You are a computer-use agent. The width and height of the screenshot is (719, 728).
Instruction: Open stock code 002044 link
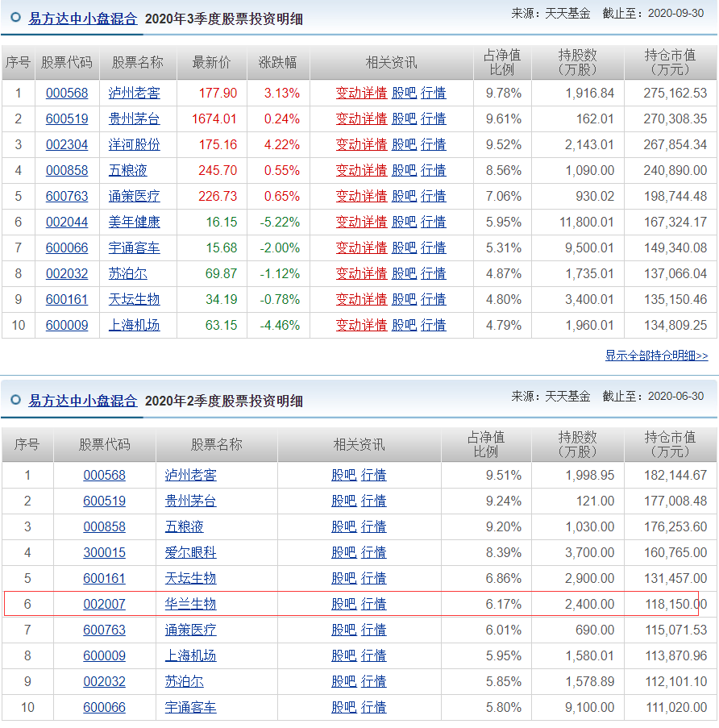click(67, 222)
